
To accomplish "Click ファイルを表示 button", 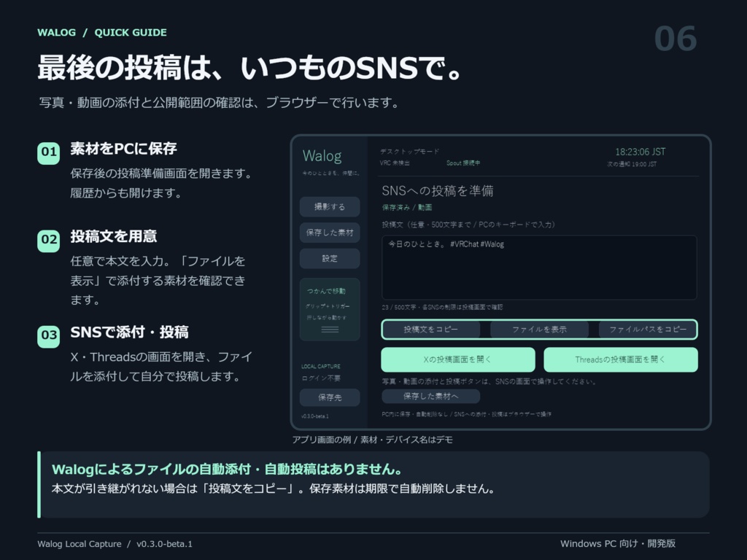I will (539, 330).
